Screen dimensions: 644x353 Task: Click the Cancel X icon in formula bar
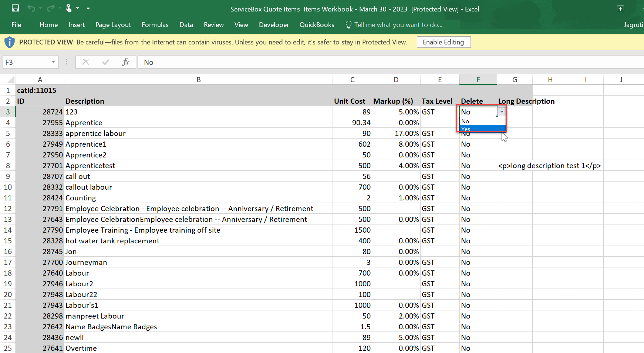85,62
